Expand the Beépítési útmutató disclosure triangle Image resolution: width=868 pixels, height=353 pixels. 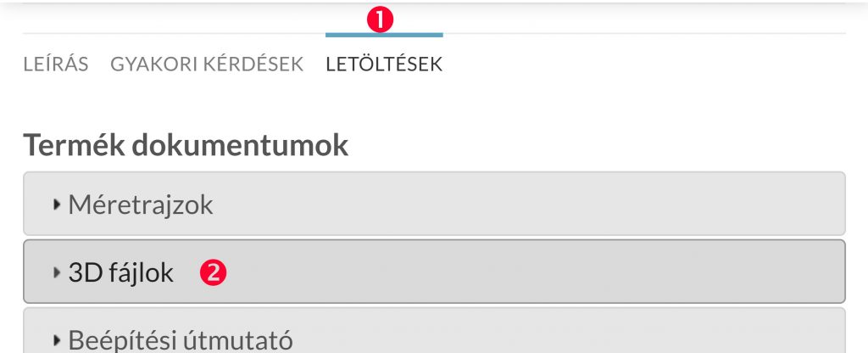[57, 339]
